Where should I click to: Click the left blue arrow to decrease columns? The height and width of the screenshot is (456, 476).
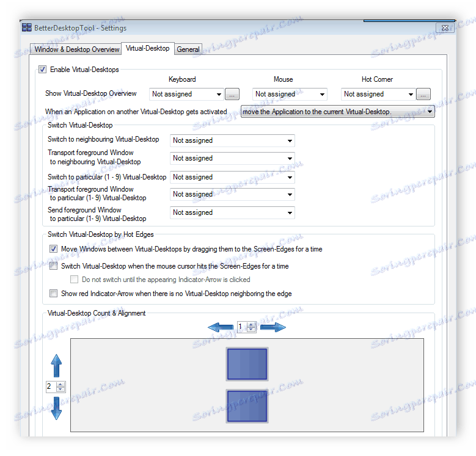coord(221,327)
